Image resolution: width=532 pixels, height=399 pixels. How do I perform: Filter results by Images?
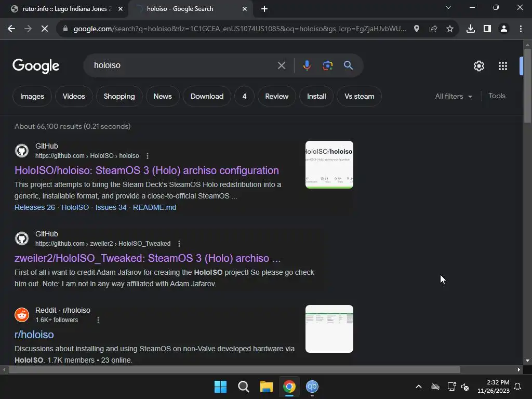[32, 96]
